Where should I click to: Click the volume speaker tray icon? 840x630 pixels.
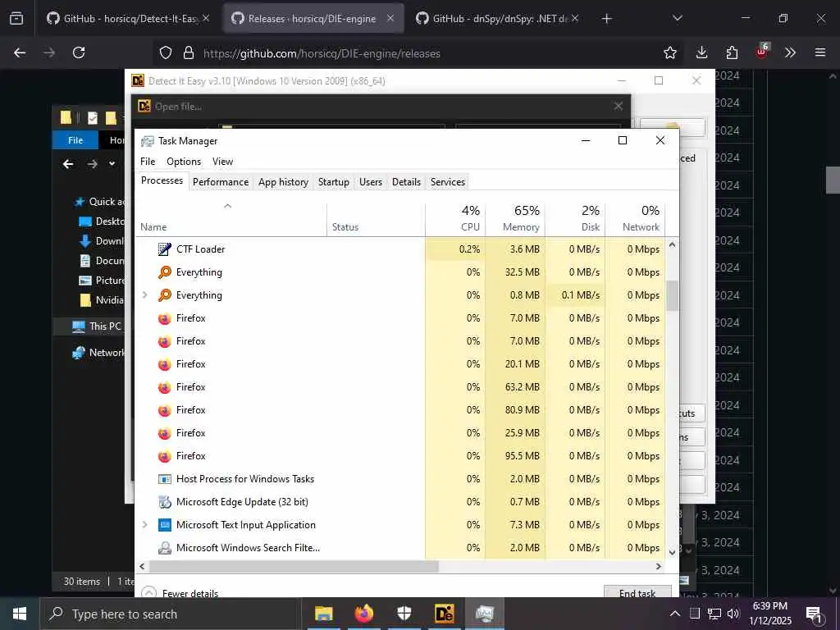(x=733, y=614)
